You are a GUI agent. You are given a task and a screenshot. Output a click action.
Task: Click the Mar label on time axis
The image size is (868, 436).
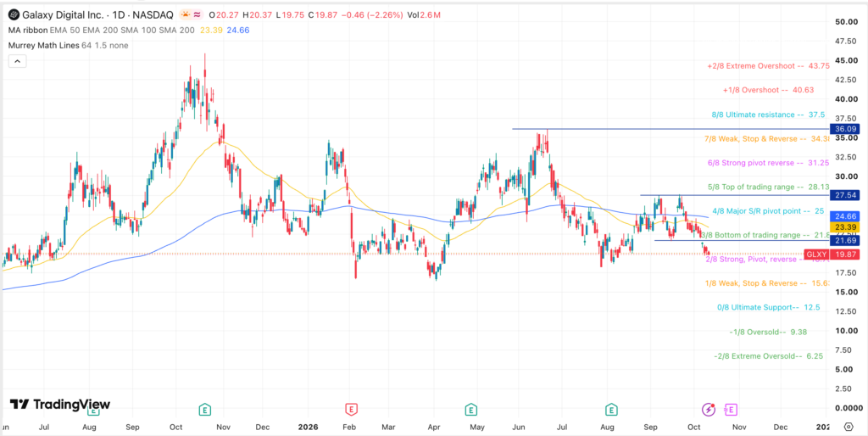(389, 428)
